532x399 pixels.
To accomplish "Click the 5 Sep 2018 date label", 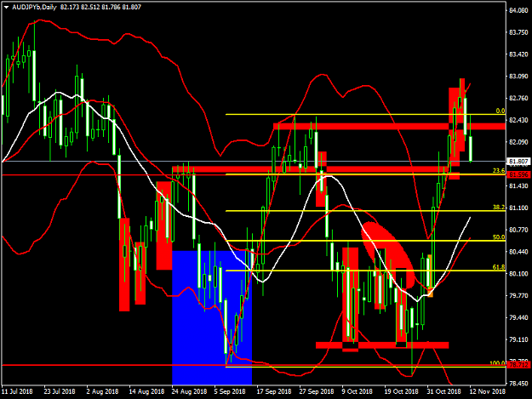I will pos(230,391).
